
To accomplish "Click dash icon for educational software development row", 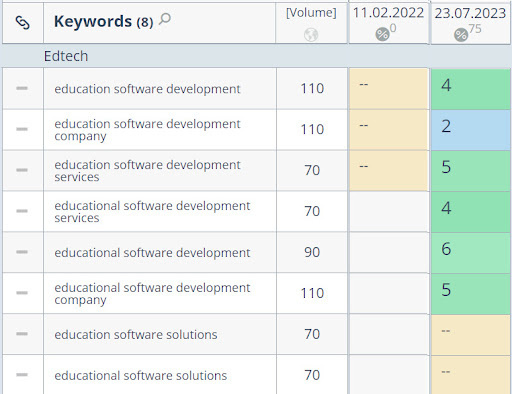I will tap(22, 252).
